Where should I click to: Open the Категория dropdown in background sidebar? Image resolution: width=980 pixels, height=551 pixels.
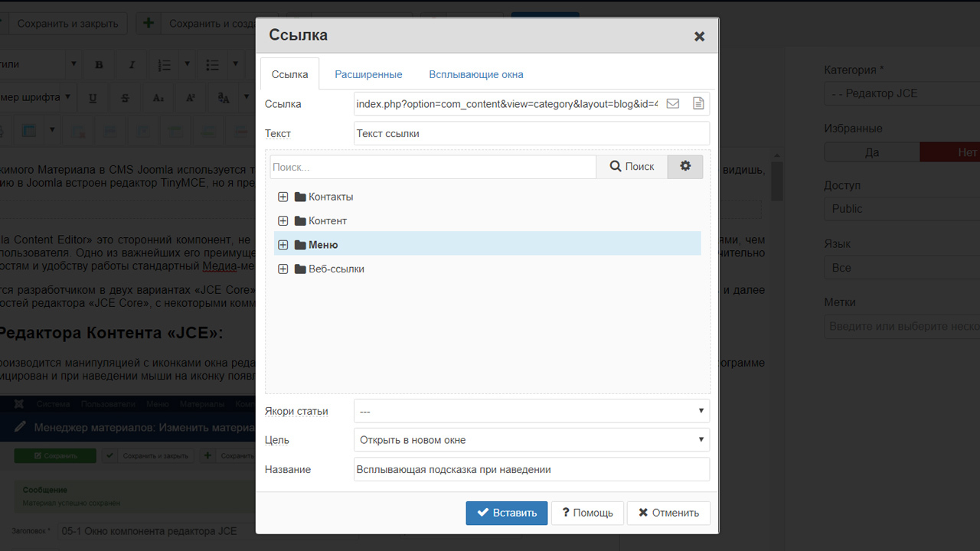click(x=902, y=93)
